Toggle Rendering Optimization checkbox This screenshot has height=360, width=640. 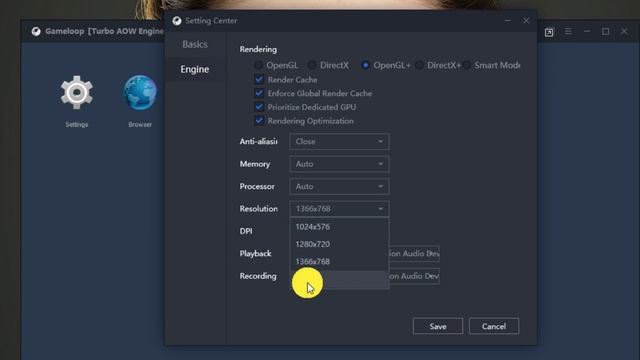pos(259,121)
